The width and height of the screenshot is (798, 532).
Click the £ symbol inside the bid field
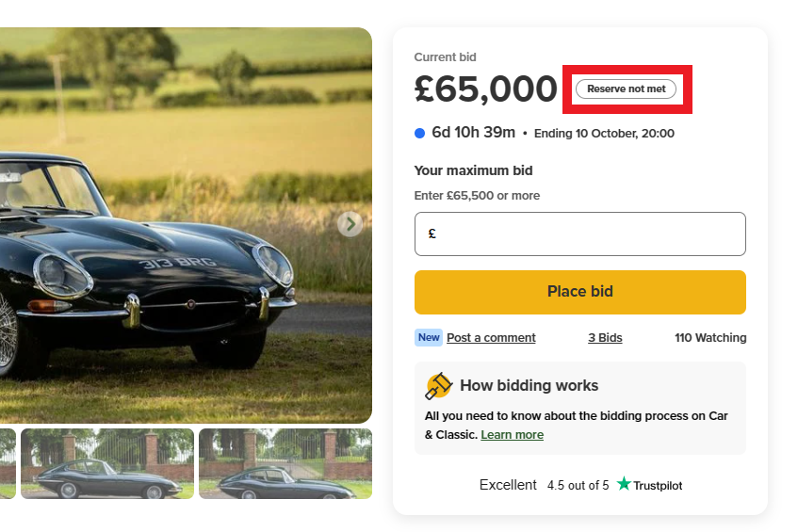pyautogui.click(x=432, y=234)
